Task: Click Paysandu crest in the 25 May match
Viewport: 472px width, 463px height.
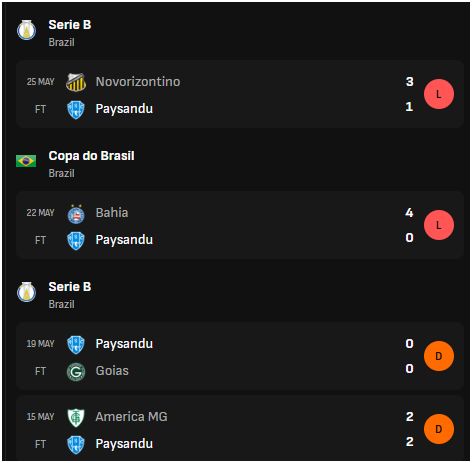Action: [76, 110]
